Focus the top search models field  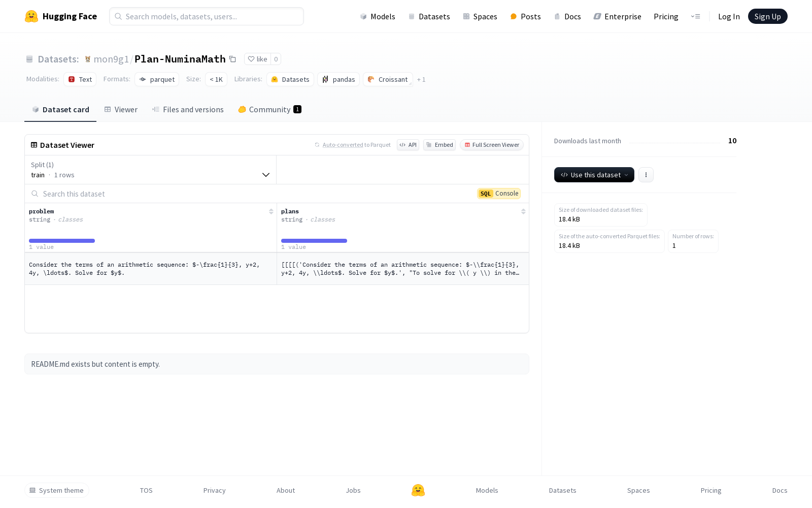tap(207, 16)
